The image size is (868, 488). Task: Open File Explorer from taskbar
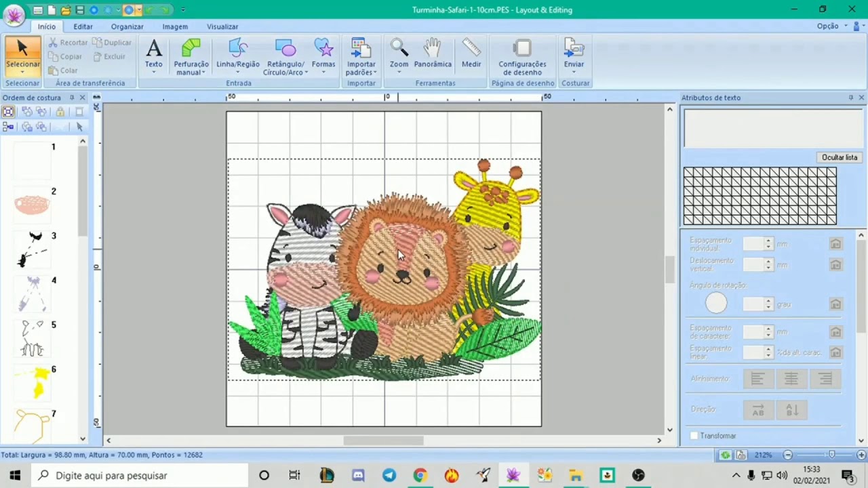pos(576,475)
